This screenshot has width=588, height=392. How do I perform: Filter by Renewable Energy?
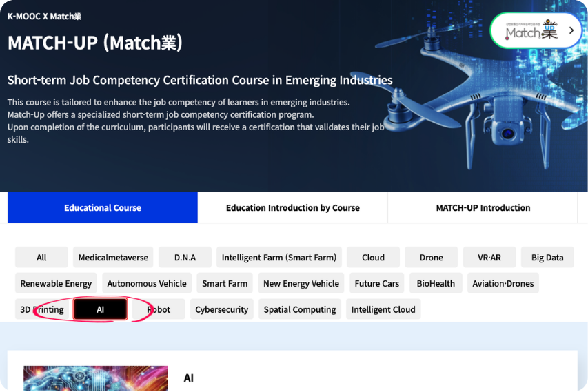(56, 283)
